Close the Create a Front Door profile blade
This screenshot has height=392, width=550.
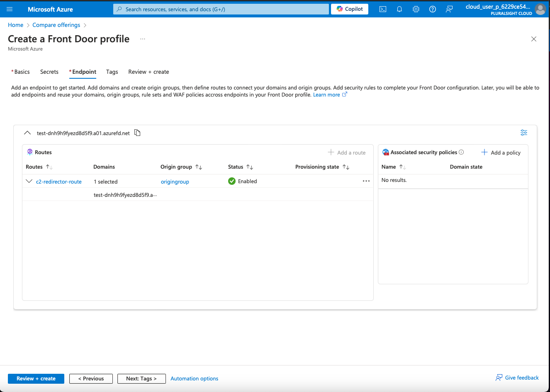click(534, 39)
